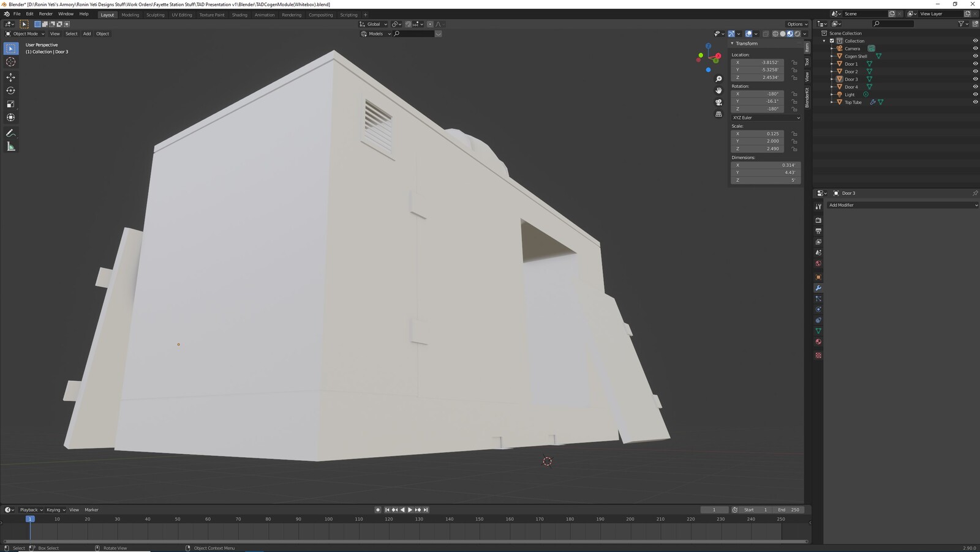Screen dimensions: 980x552
Task: Open the Output properties tab
Action: 818,231
